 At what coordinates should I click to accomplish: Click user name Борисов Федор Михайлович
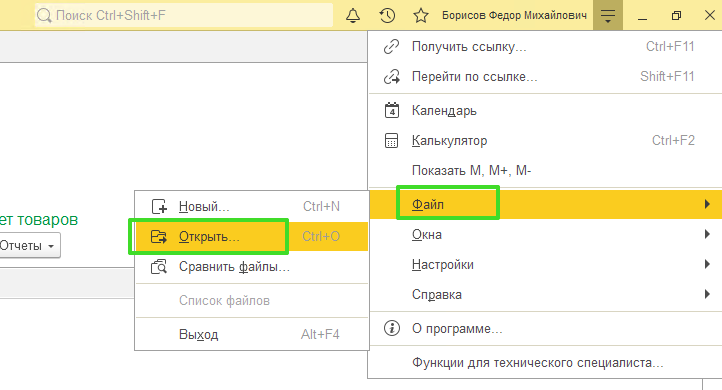point(514,16)
